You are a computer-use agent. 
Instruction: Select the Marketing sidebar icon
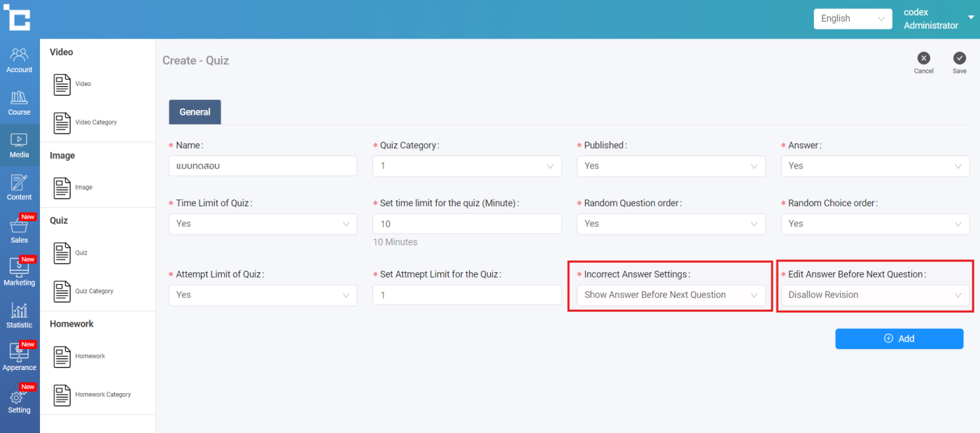click(20, 269)
